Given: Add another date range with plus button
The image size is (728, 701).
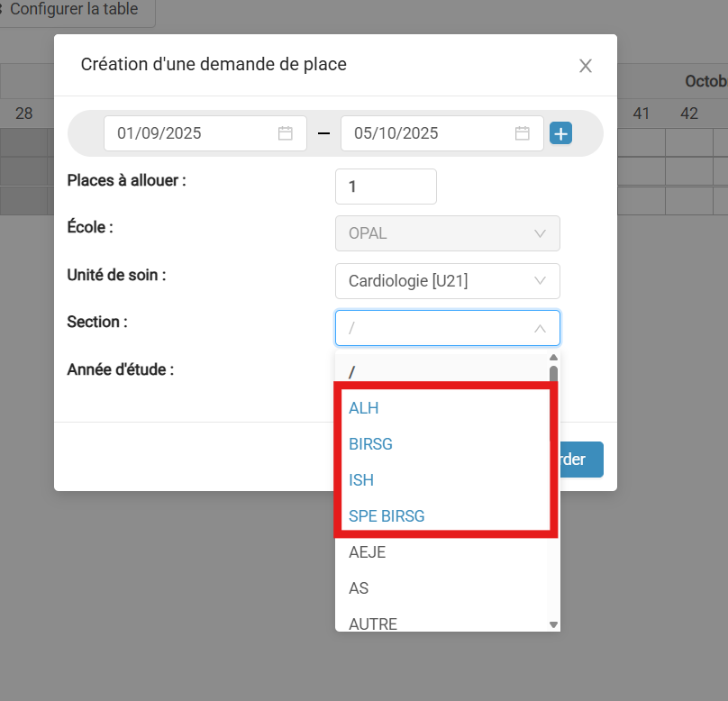Looking at the screenshot, I should pyautogui.click(x=560, y=133).
